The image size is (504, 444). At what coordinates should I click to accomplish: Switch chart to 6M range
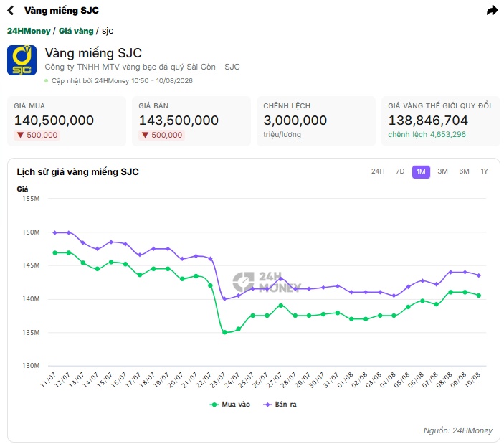point(464,171)
